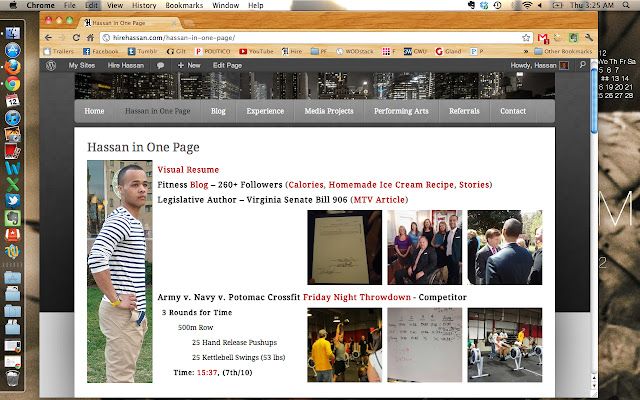Click the browser back arrow button

tap(47, 37)
